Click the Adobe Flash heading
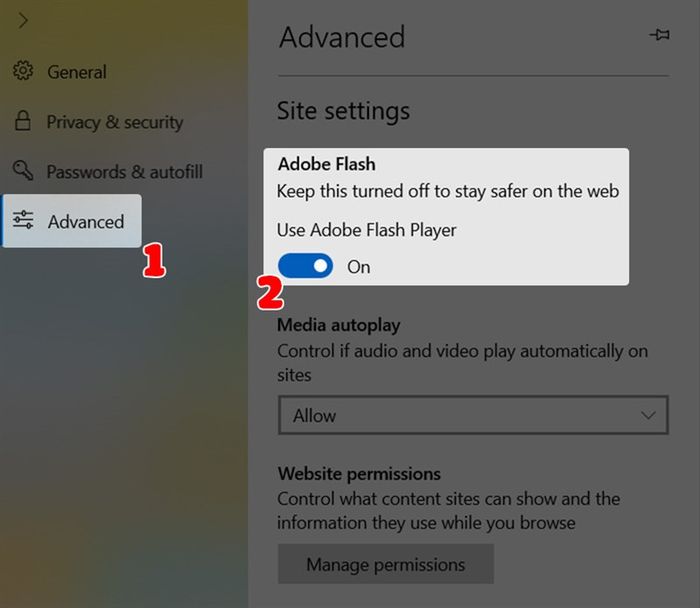The height and width of the screenshot is (608, 700). click(x=326, y=164)
